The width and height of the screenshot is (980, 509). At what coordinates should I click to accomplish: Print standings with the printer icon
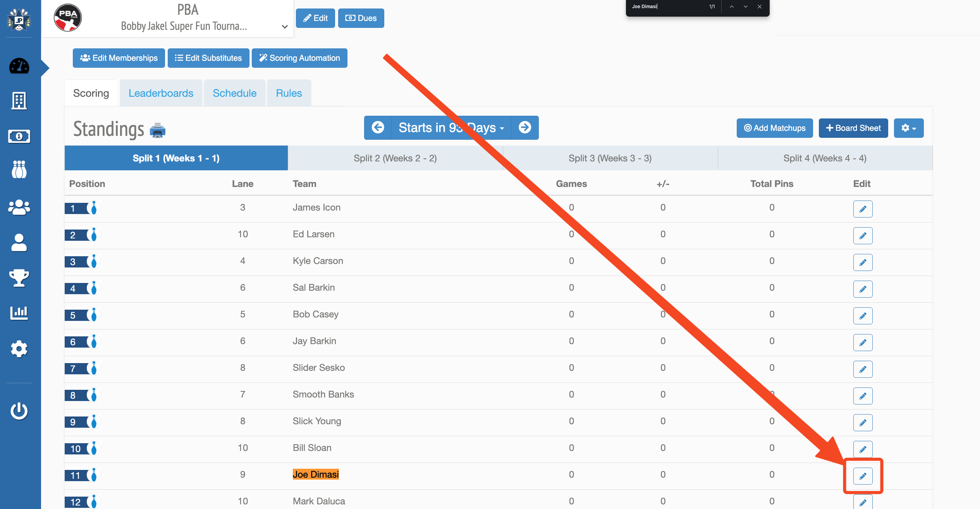[x=157, y=130]
